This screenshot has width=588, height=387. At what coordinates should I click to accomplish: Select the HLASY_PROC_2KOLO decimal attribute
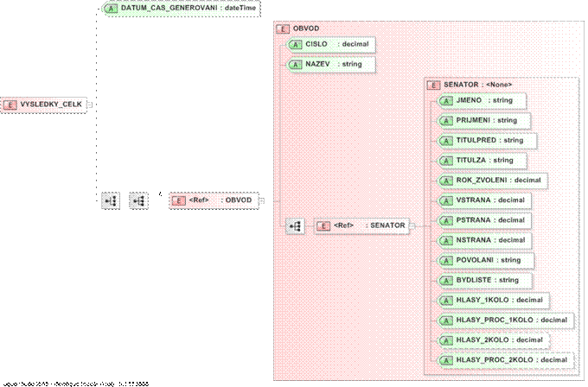point(506,360)
